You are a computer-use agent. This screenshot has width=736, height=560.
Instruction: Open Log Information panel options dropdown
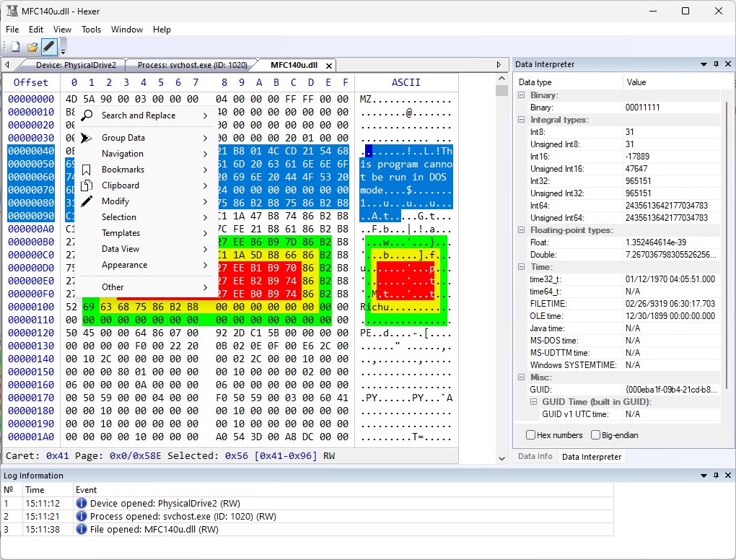(704, 476)
